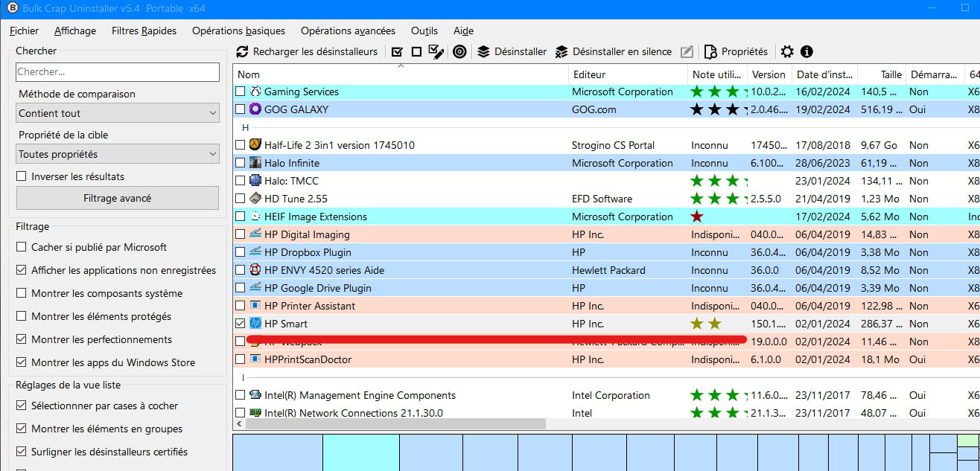Viewport: 980px width, 471px height.
Task: Click the HD Tune app icon
Action: coord(255,199)
